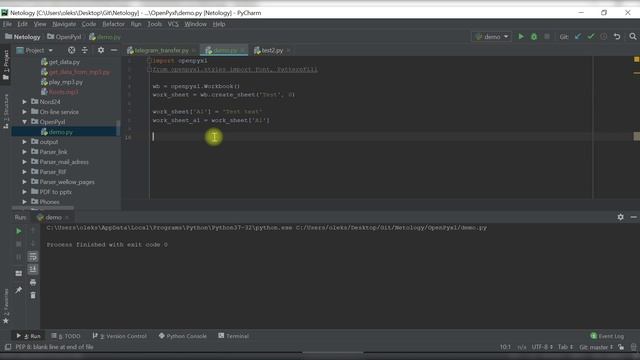The width and height of the screenshot is (640, 360).
Task: Restore layout icon in Run sidebar
Action: [x=18, y=273]
